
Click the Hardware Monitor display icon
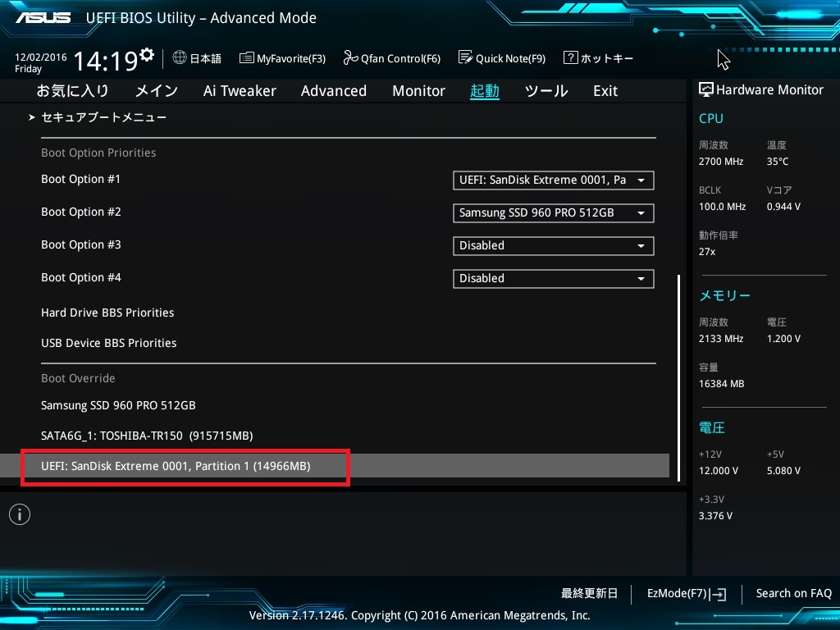(706, 89)
